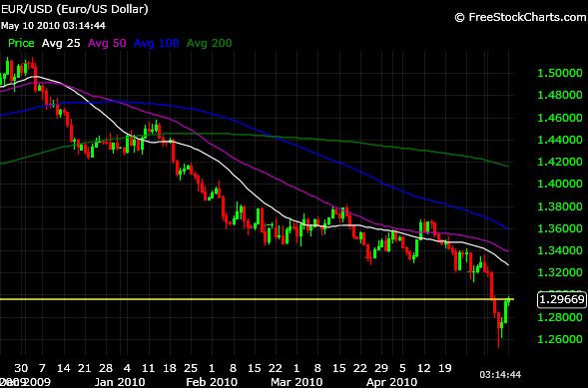Click the 30 date label on time axis
The width and height of the screenshot is (588, 388).
click(21, 368)
